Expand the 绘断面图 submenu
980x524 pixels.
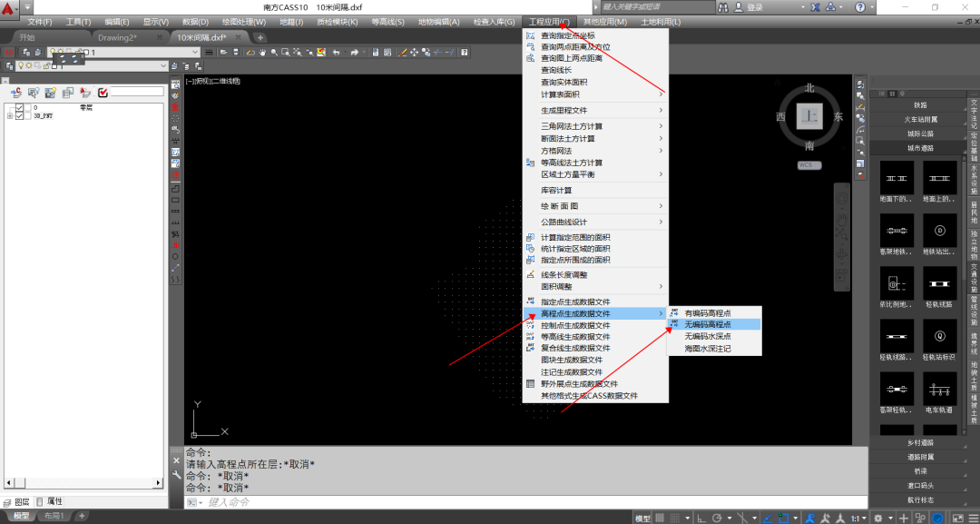595,206
